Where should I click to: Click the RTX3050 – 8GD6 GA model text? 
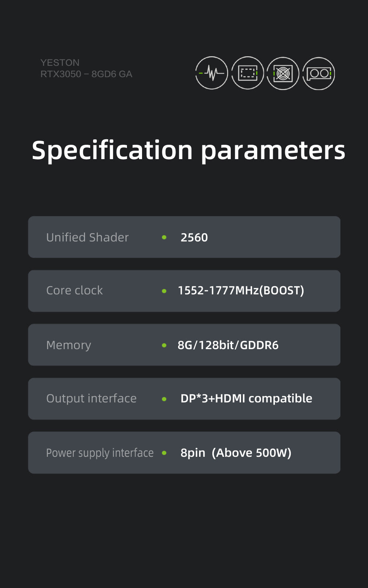(x=86, y=74)
